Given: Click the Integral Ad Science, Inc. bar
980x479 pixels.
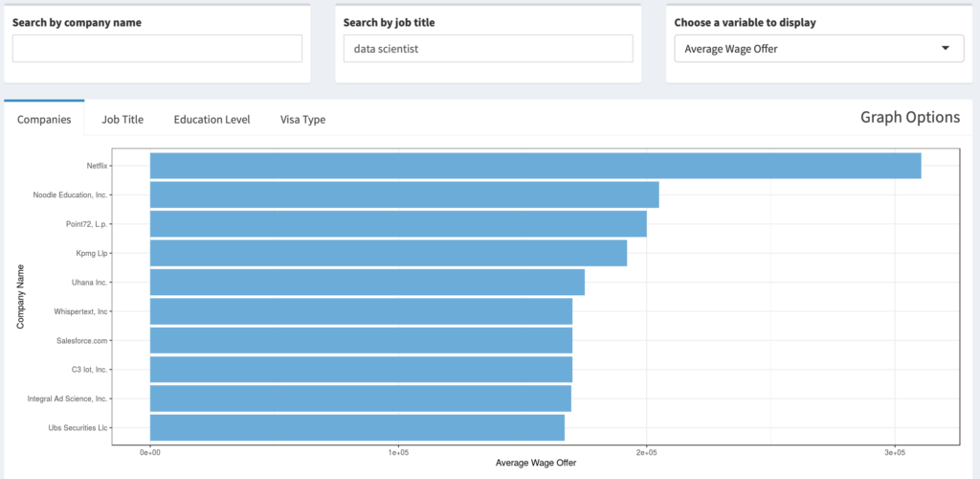Looking at the screenshot, I should point(361,399).
